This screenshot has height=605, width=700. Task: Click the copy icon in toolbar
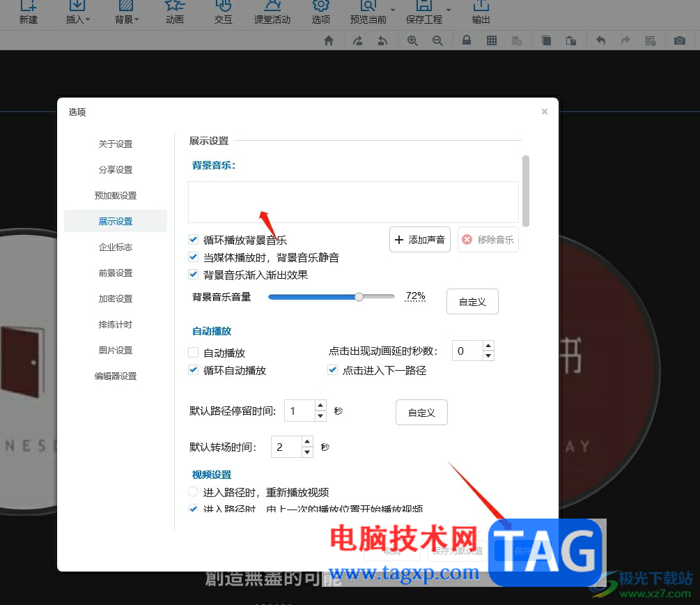546,40
